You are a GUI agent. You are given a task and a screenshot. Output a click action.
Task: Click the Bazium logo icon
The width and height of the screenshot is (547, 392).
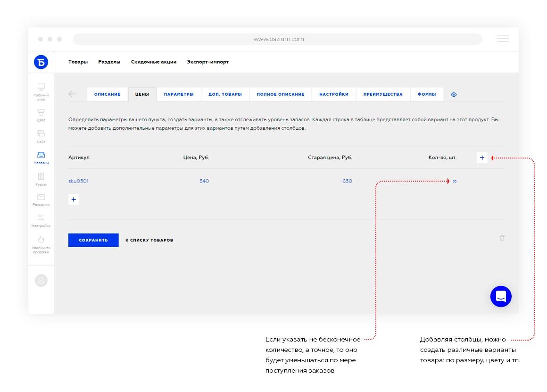[41, 62]
